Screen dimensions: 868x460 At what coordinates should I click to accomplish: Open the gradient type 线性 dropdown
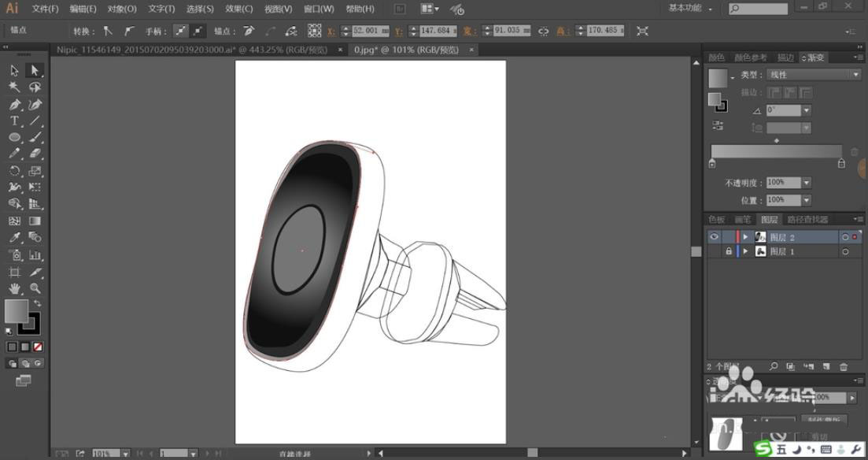813,75
